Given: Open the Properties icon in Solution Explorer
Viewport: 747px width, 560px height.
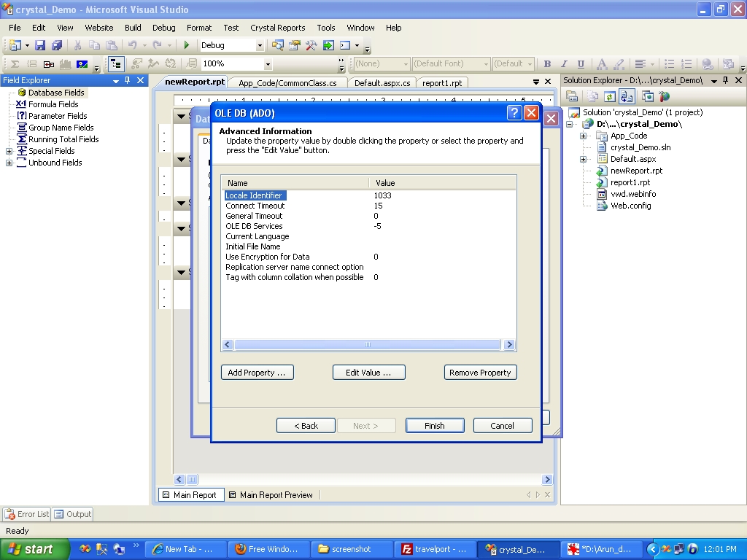Looking at the screenshot, I should tap(572, 96).
